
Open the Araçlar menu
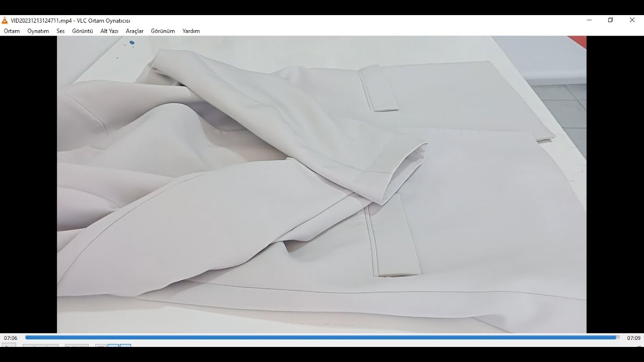coord(134,31)
